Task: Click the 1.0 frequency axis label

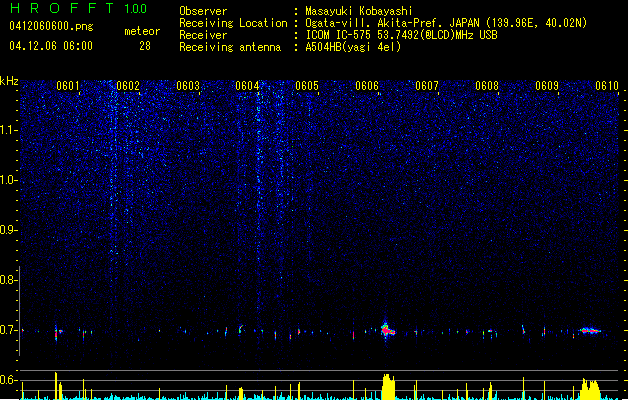Action: [9, 180]
